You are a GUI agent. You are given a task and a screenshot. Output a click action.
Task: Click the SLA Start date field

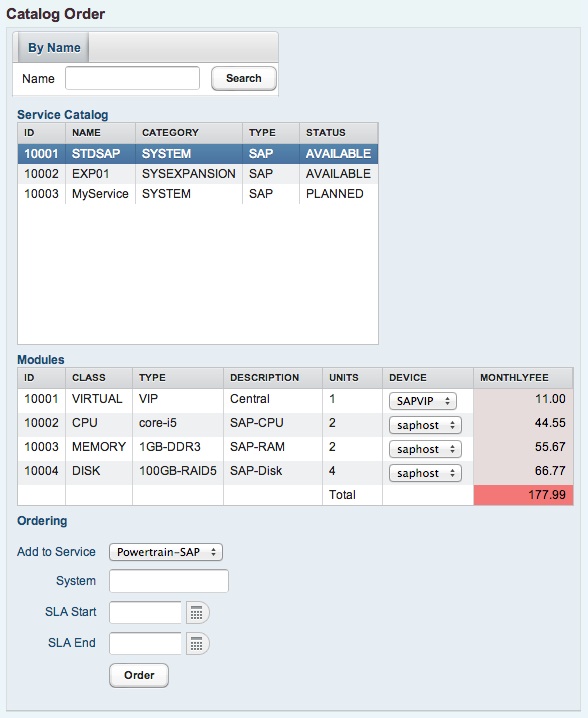146,613
